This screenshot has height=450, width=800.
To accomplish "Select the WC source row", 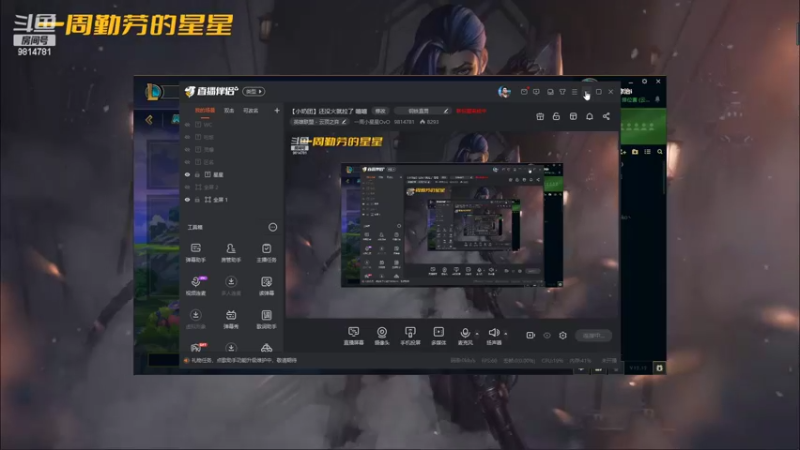I will tap(231, 124).
